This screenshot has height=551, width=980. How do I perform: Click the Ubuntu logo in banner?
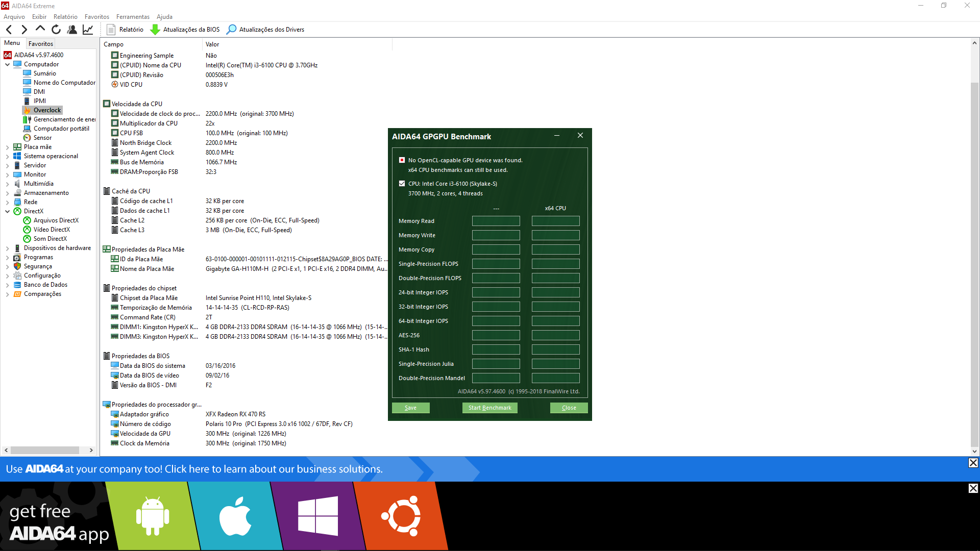401,516
